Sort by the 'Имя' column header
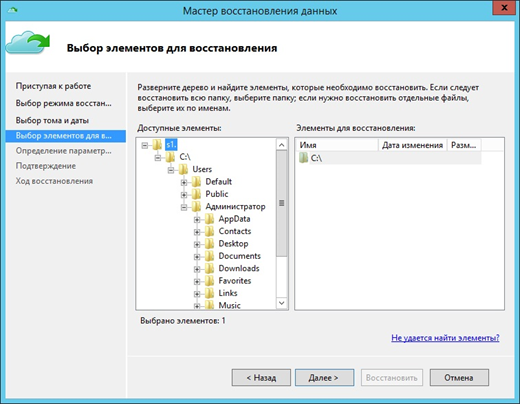Image resolution: width=520 pixels, height=404 pixels. [x=337, y=145]
